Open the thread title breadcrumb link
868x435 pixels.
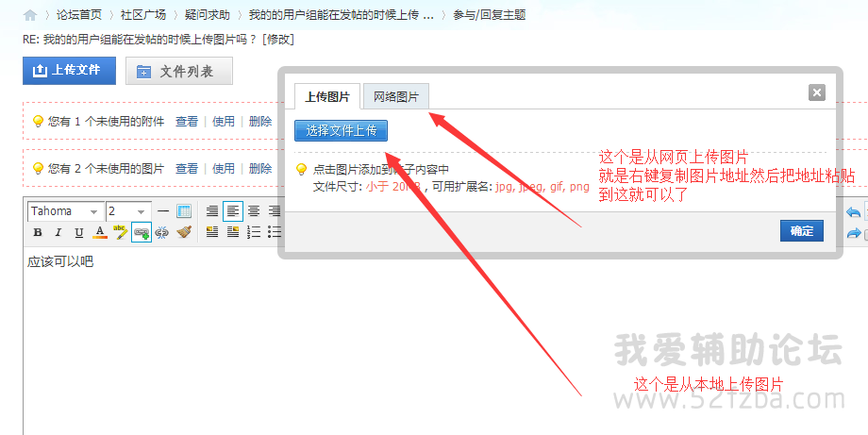point(341,15)
